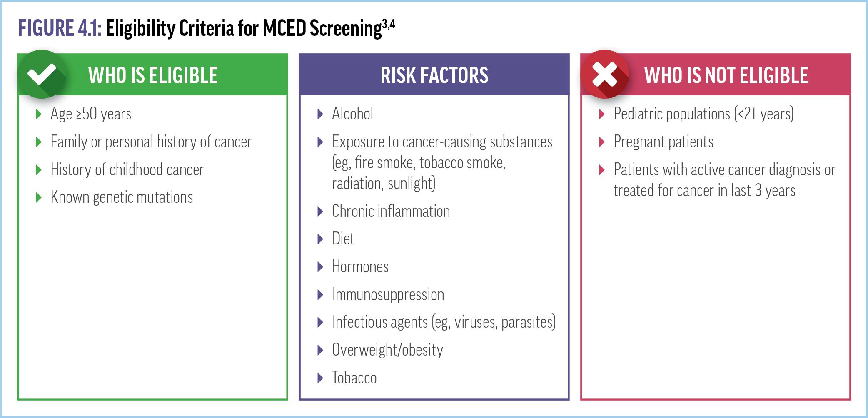Click the Overweight/obesity list item

[387, 350]
